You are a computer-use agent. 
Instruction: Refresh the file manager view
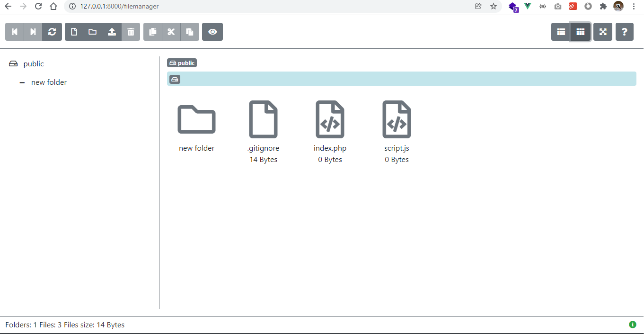tap(52, 32)
